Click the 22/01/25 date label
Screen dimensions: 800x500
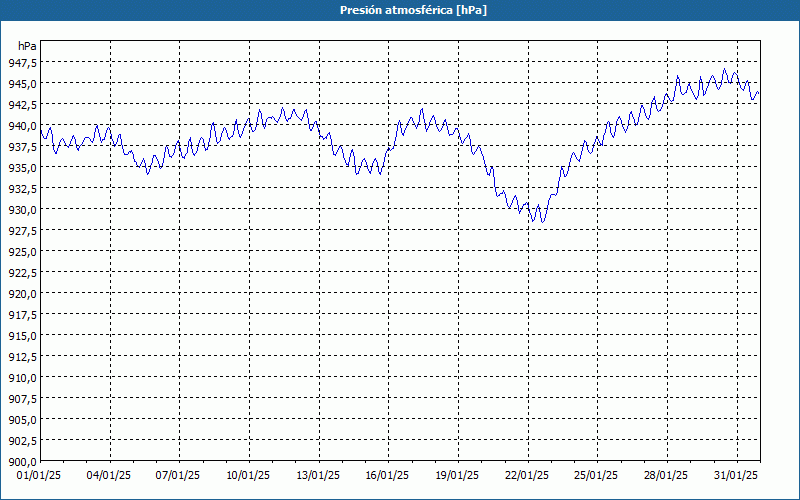[527, 476]
